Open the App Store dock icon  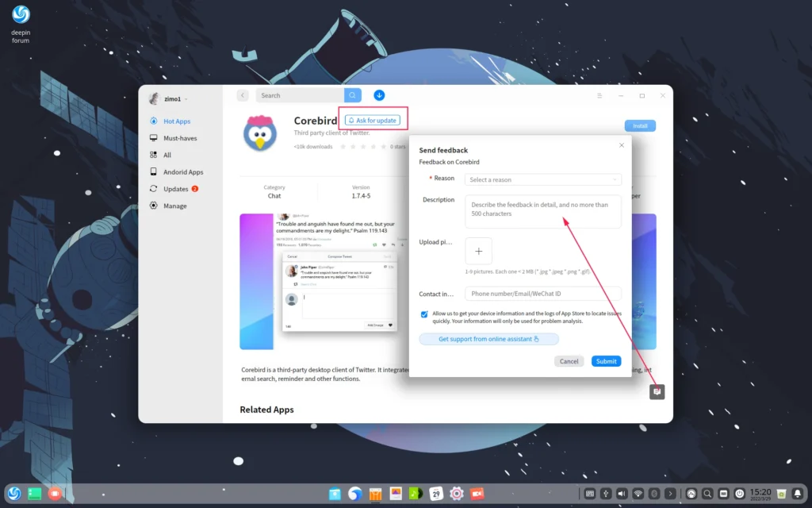[x=375, y=494]
